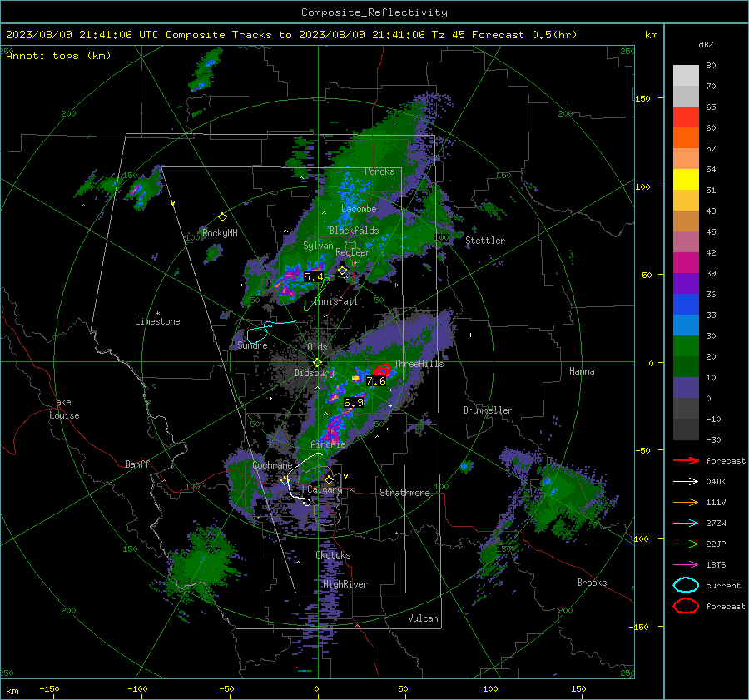Click the Stettler town label
The width and height of the screenshot is (749, 700).
click(485, 241)
